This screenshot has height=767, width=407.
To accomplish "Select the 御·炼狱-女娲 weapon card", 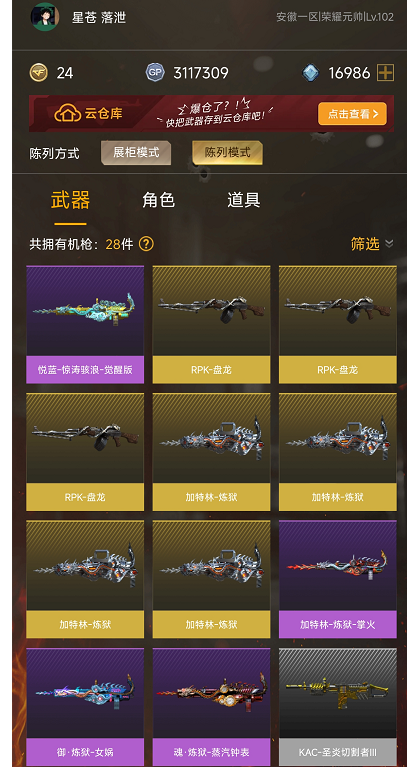I will point(85,707).
